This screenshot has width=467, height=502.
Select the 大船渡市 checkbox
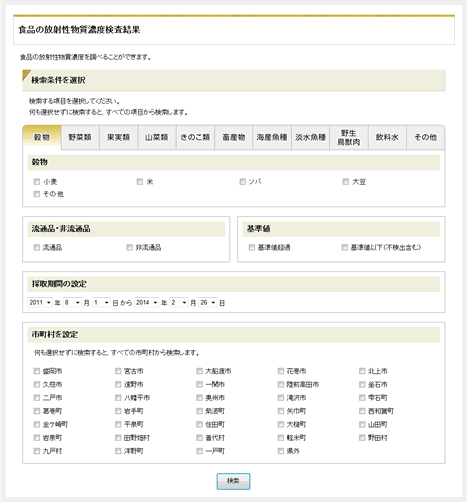pyautogui.click(x=199, y=371)
